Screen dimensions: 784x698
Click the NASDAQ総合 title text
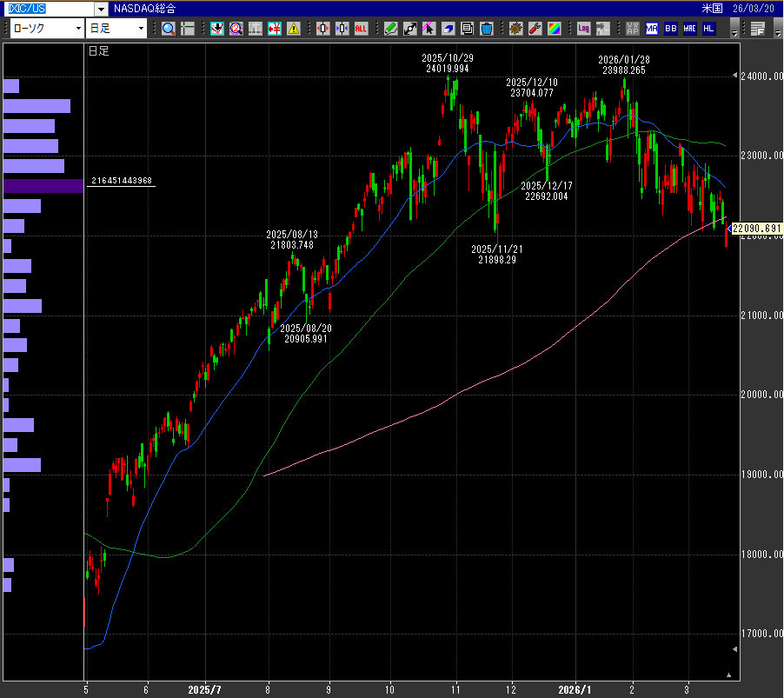tap(144, 9)
